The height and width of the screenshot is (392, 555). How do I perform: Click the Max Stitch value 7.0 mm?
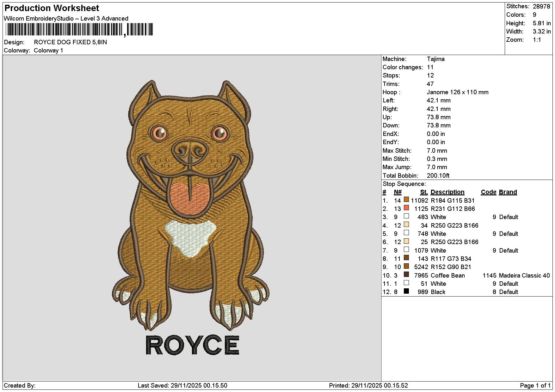(437, 151)
